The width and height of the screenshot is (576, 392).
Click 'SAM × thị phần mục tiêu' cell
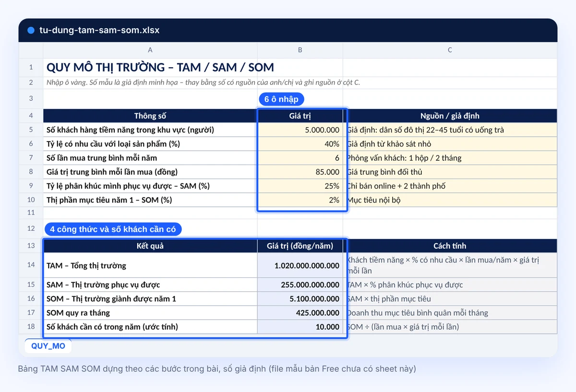tap(450, 298)
